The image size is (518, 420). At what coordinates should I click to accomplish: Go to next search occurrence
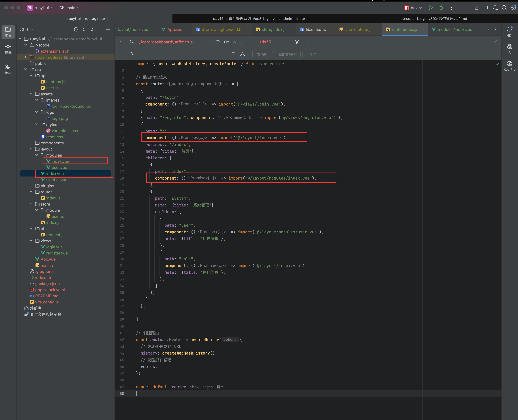coord(289,42)
